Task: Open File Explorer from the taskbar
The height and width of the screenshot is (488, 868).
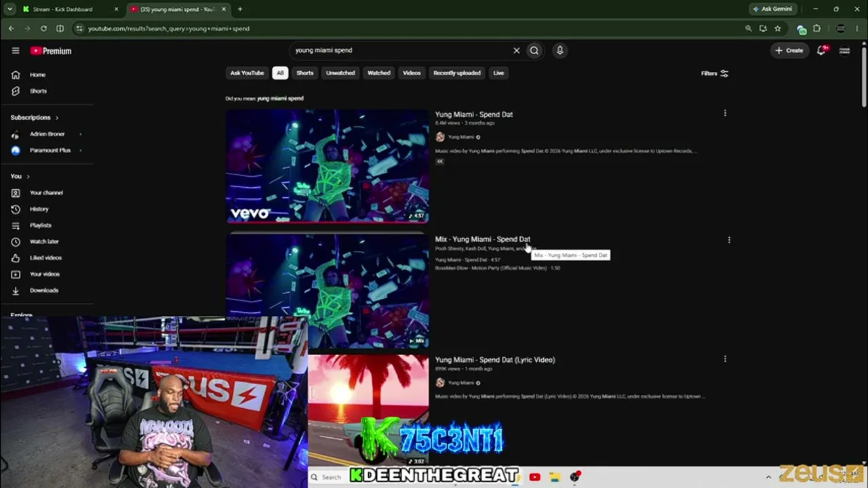Action: (554, 477)
